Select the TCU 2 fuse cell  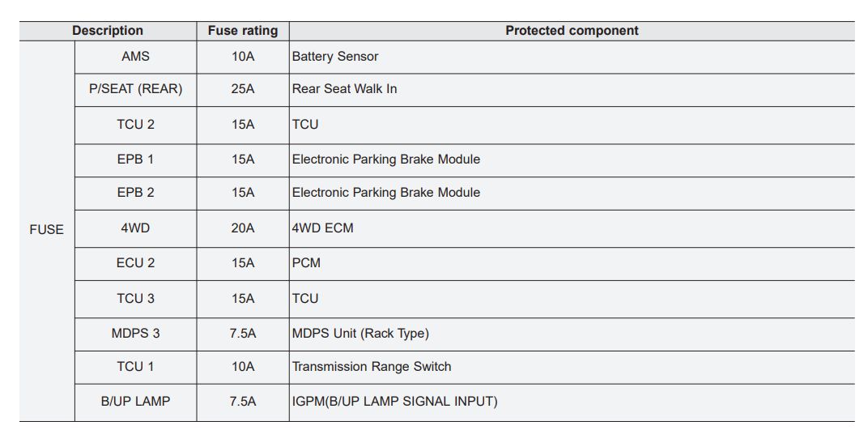click(135, 125)
